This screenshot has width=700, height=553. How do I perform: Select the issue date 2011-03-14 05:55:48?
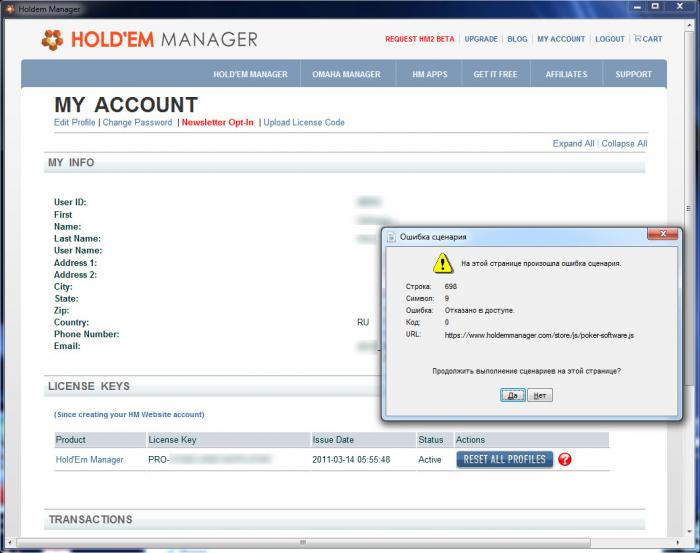pos(351,459)
